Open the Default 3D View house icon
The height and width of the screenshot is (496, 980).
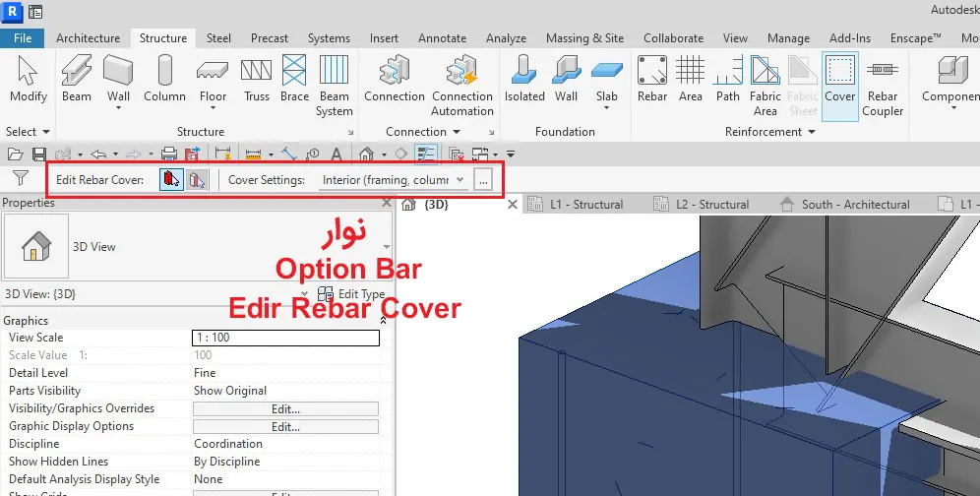(x=366, y=154)
